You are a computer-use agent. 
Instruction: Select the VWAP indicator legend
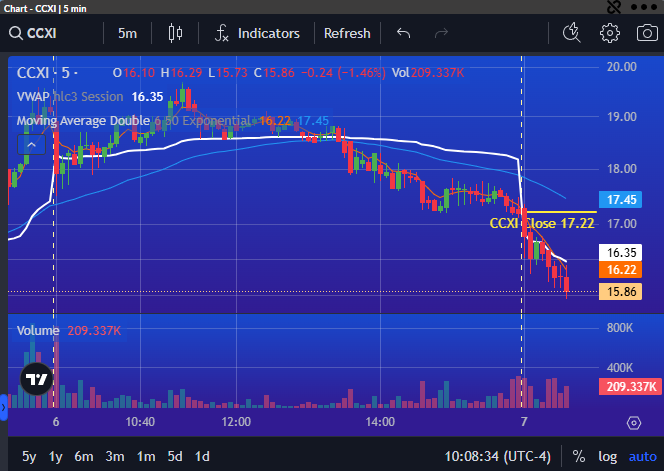coord(33,97)
